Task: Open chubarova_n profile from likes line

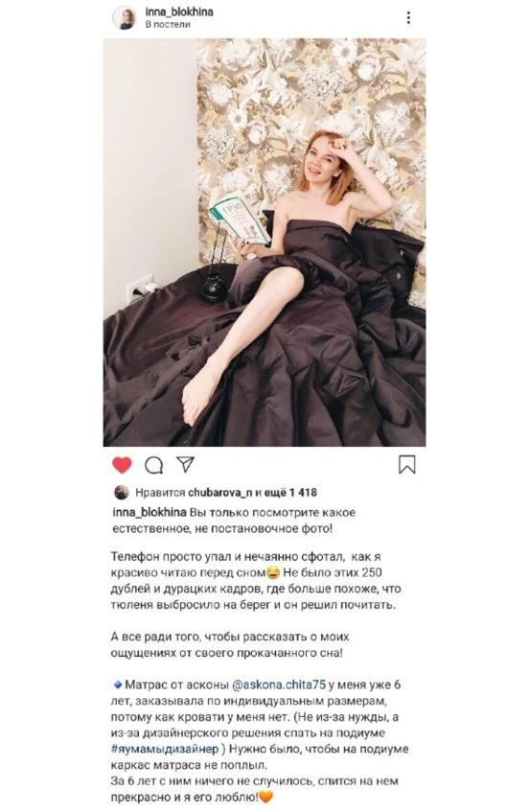Action: 220,493
